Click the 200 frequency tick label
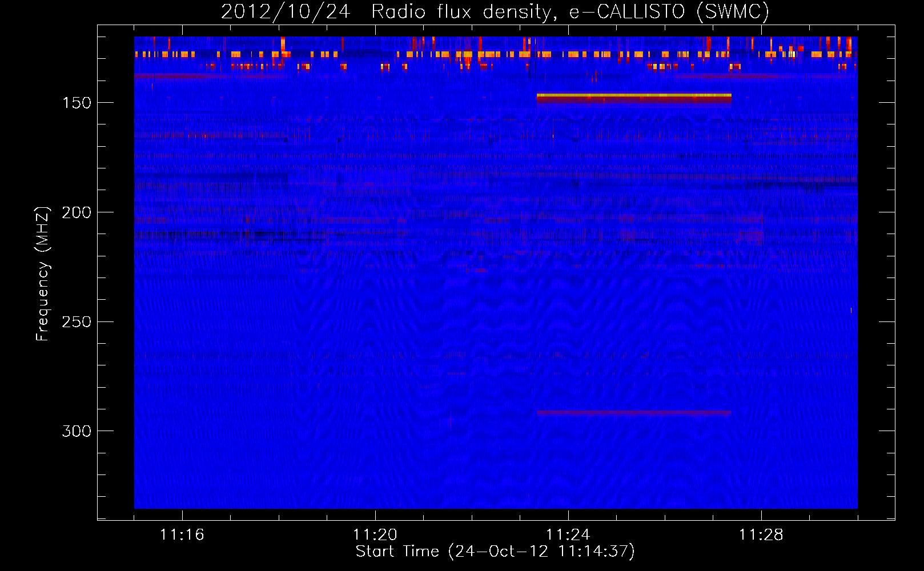Viewport: 924px width, 571px height. point(77,212)
